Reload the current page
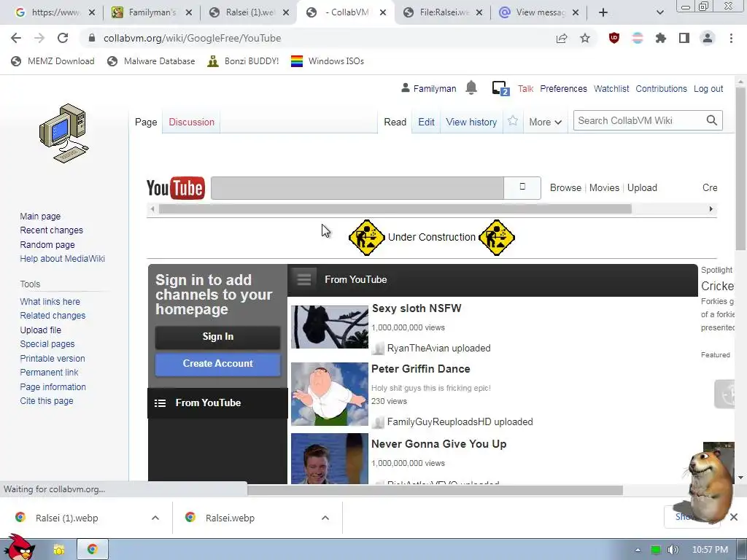Viewport: 747px width, 560px height. click(63, 38)
